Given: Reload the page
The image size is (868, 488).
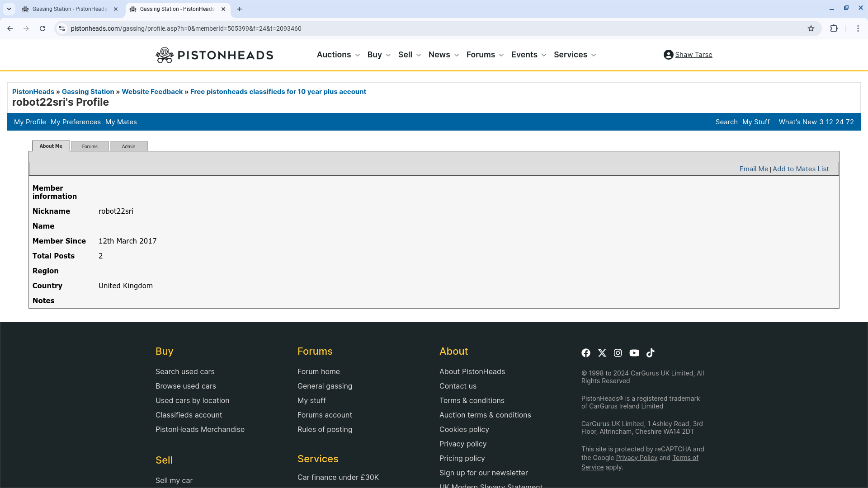Looking at the screenshot, I should [42, 28].
